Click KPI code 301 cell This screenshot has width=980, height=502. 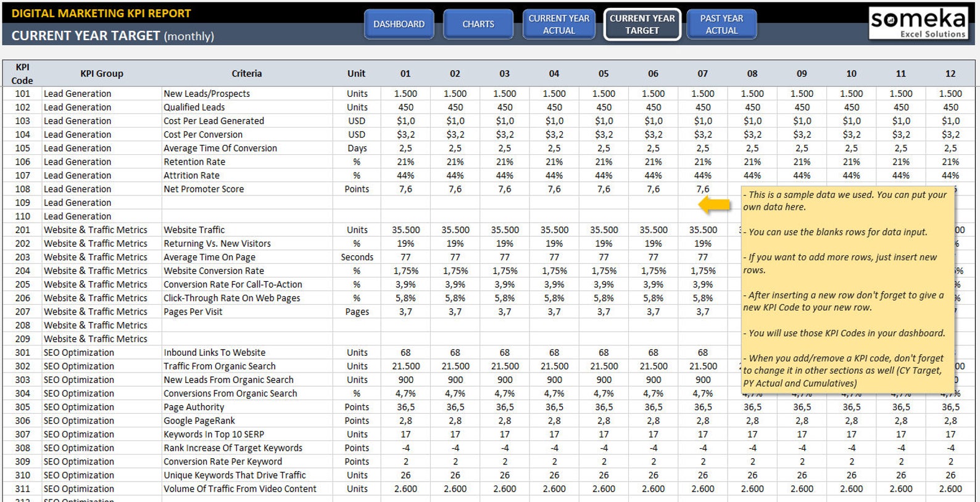(x=22, y=353)
